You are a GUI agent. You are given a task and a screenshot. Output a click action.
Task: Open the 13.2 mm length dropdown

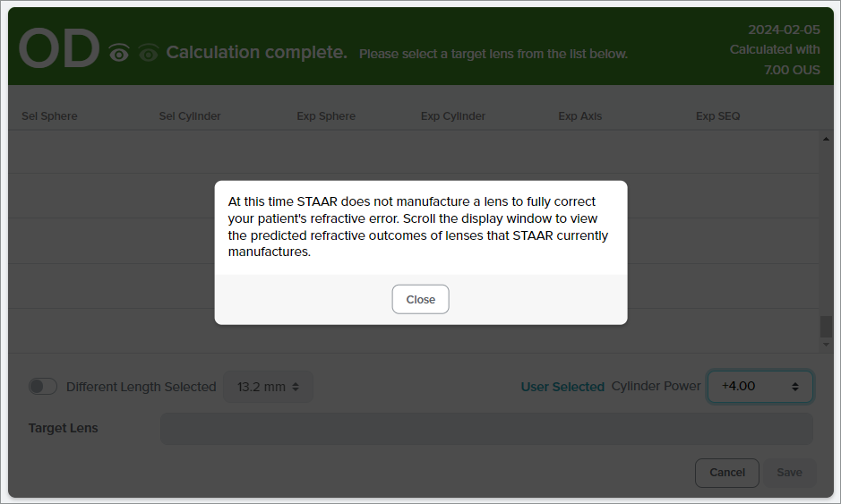[x=268, y=387]
